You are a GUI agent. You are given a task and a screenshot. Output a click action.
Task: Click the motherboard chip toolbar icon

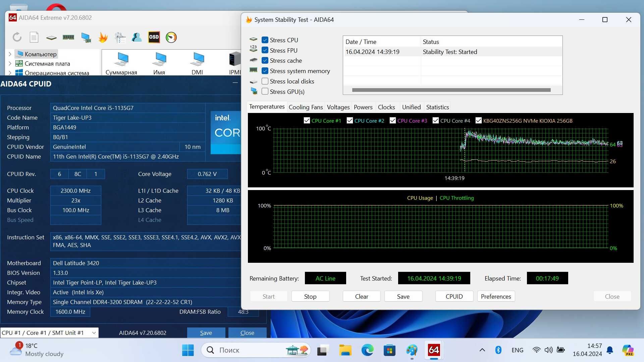tap(51, 38)
